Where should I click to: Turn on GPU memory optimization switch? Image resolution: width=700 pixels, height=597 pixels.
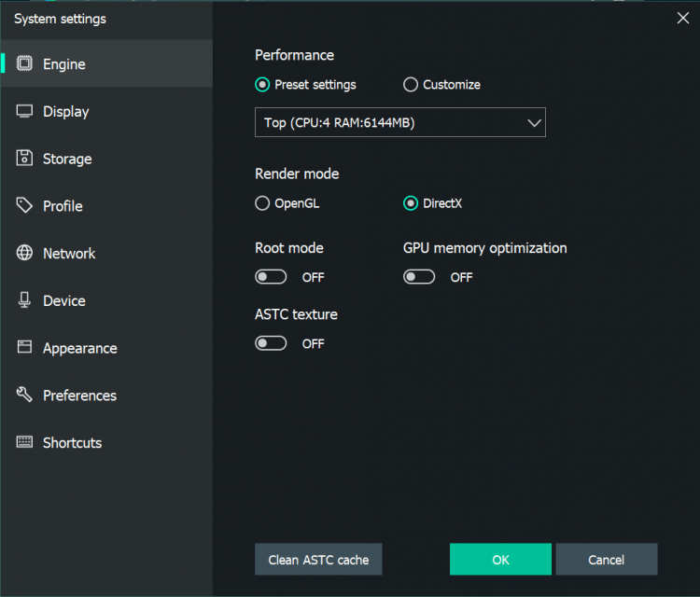click(x=419, y=277)
